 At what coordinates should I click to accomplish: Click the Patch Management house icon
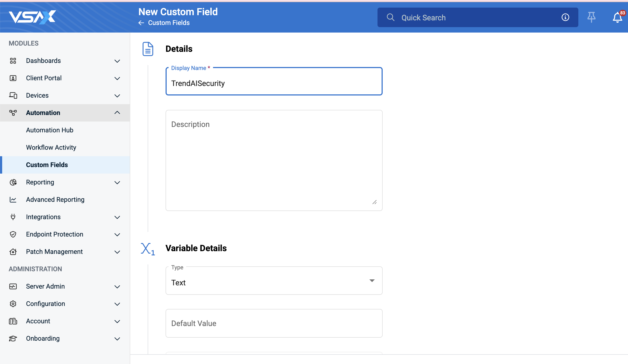(x=13, y=252)
